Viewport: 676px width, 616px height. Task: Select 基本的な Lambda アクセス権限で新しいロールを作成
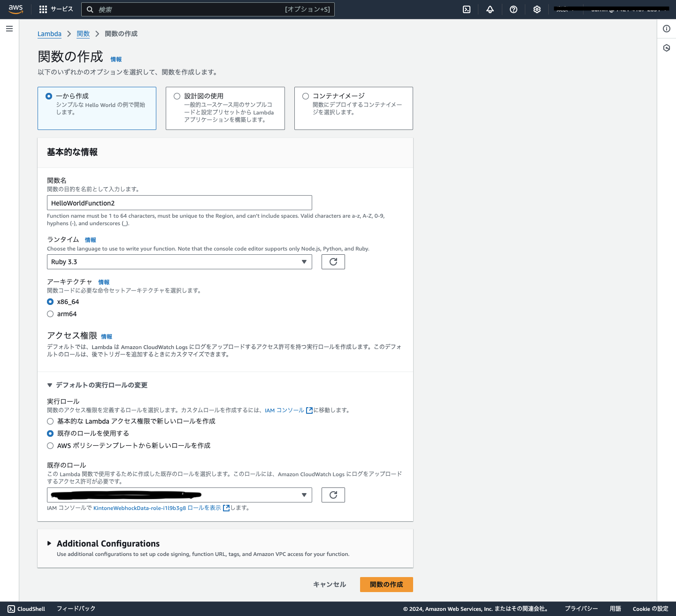(50, 421)
